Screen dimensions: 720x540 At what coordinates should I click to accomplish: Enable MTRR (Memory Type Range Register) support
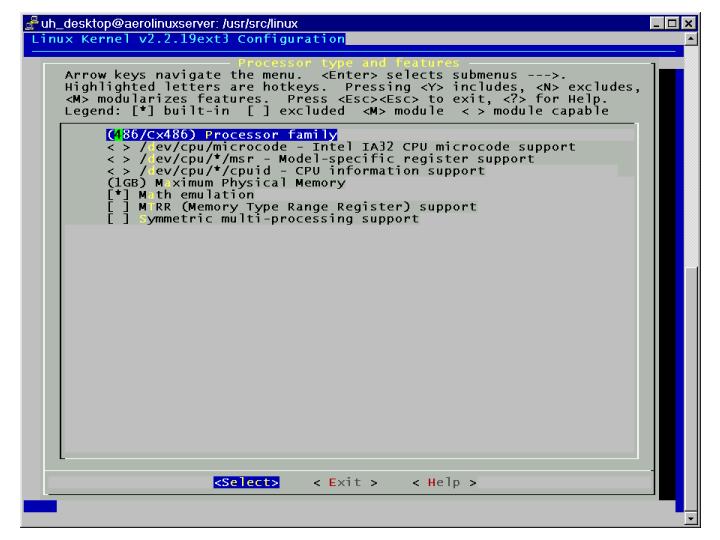point(115,206)
